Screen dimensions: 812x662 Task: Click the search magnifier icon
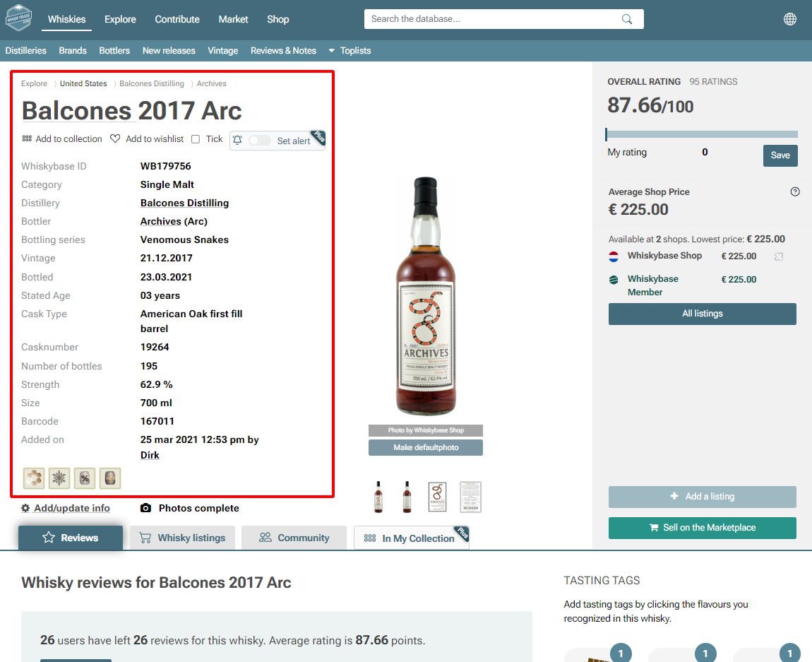point(626,19)
